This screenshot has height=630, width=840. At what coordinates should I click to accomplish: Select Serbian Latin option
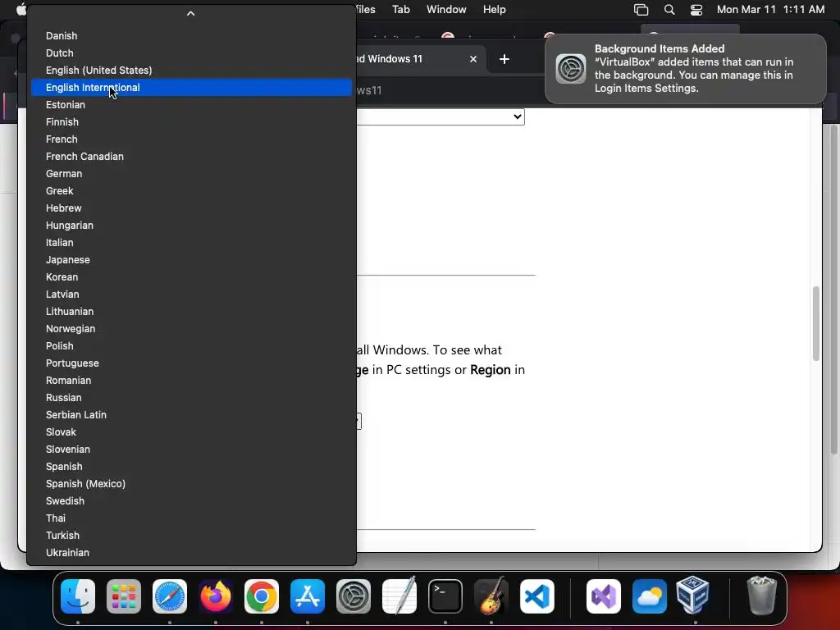point(191,414)
